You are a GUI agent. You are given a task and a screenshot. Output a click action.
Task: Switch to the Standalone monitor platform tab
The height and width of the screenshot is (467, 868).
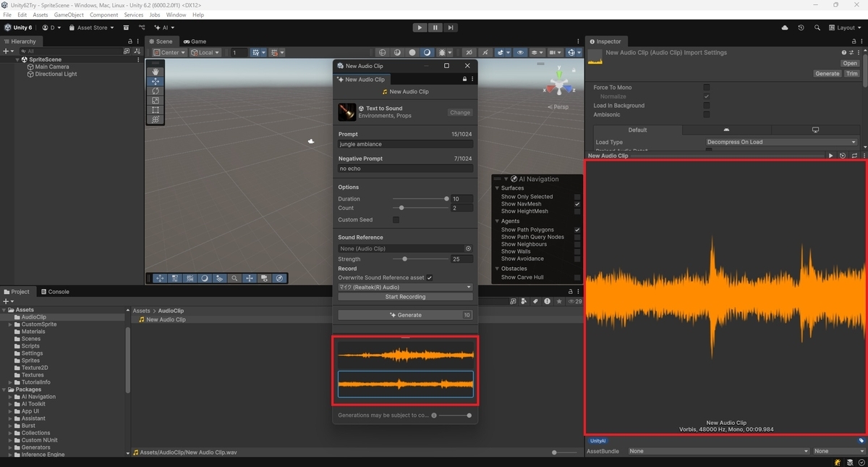pyautogui.click(x=815, y=130)
